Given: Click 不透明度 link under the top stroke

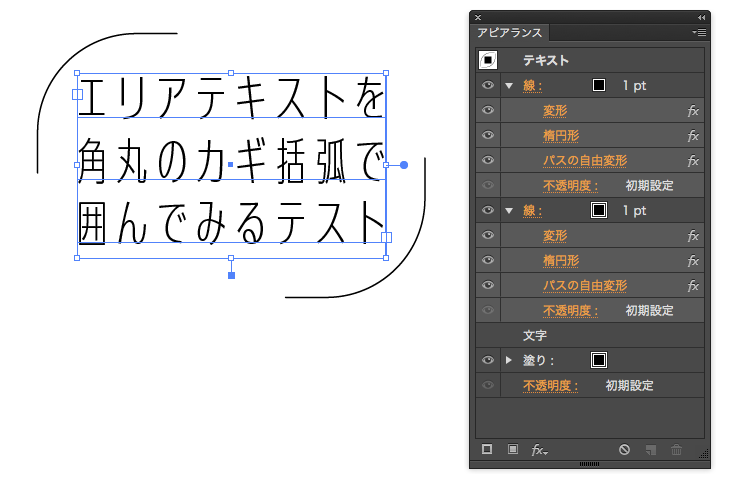Looking at the screenshot, I should [x=570, y=186].
